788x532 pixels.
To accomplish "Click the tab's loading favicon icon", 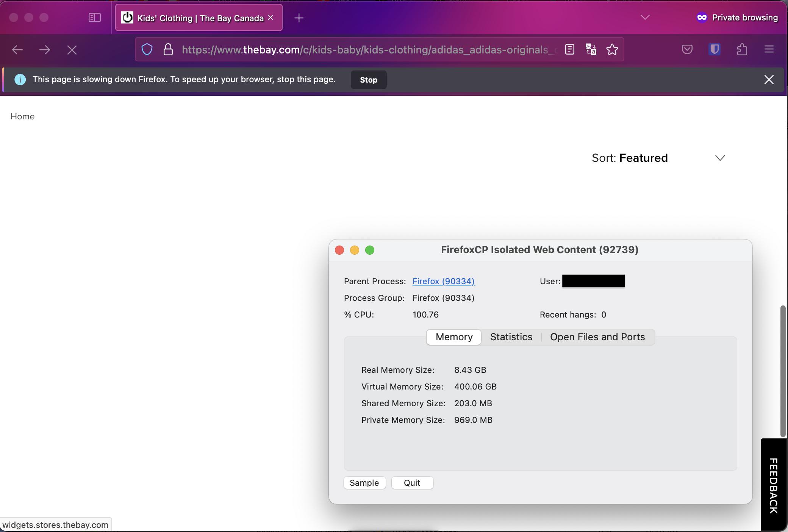I will point(127,17).
